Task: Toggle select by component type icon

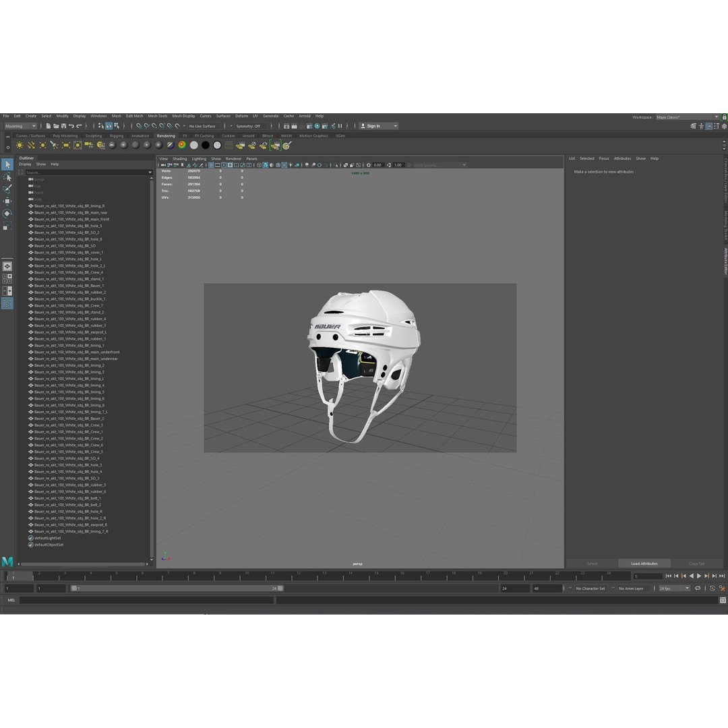Action: pyautogui.click(x=116, y=126)
